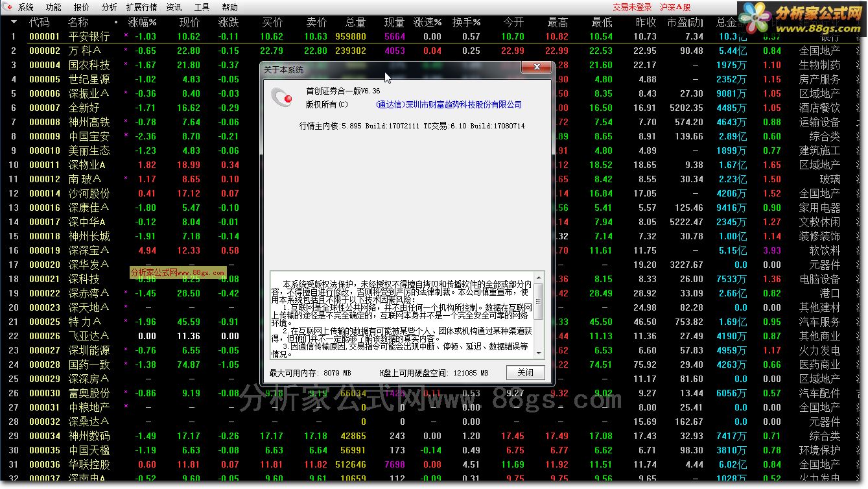Open the 资讯 menu
Viewport: 868px width, 489px height.
(174, 7)
